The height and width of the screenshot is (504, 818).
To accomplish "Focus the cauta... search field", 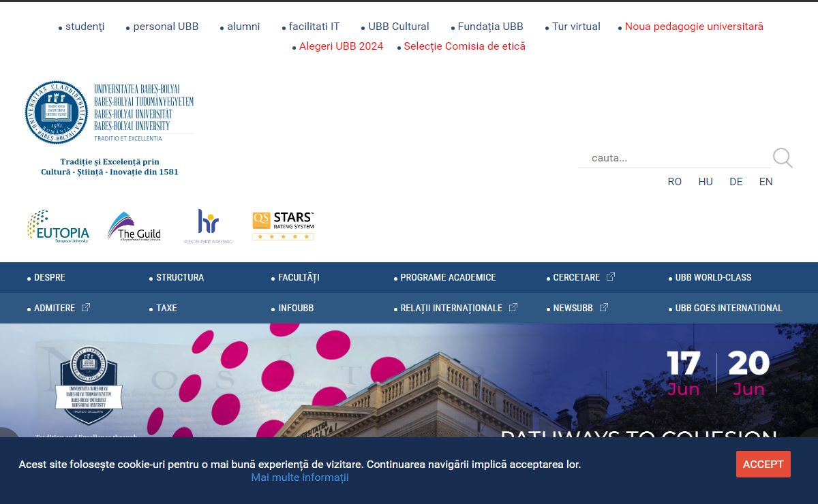I will 674,158.
